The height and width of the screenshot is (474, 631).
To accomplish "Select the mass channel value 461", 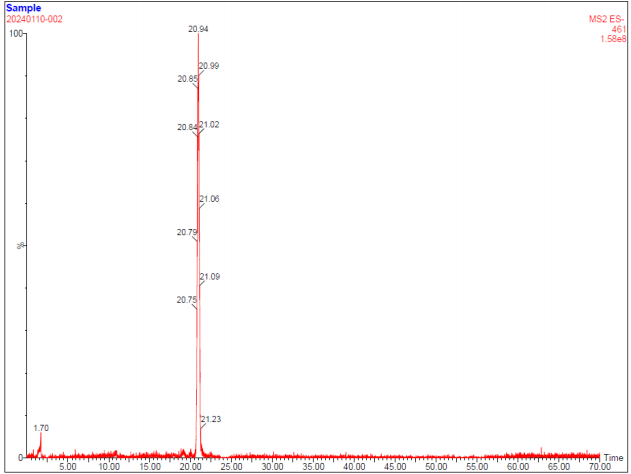I will click(619, 29).
